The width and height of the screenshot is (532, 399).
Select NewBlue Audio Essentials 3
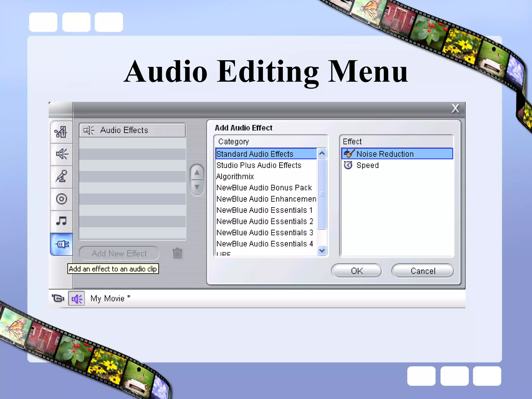click(x=266, y=232)
